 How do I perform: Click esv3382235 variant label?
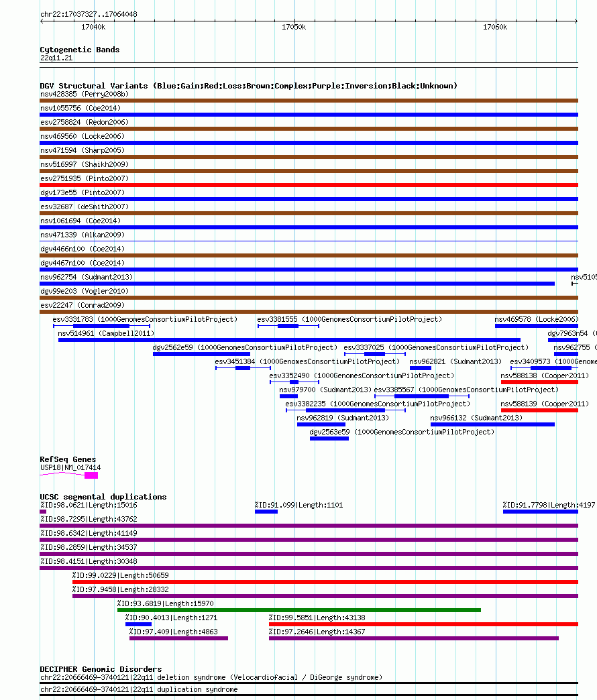pos(378,404)
